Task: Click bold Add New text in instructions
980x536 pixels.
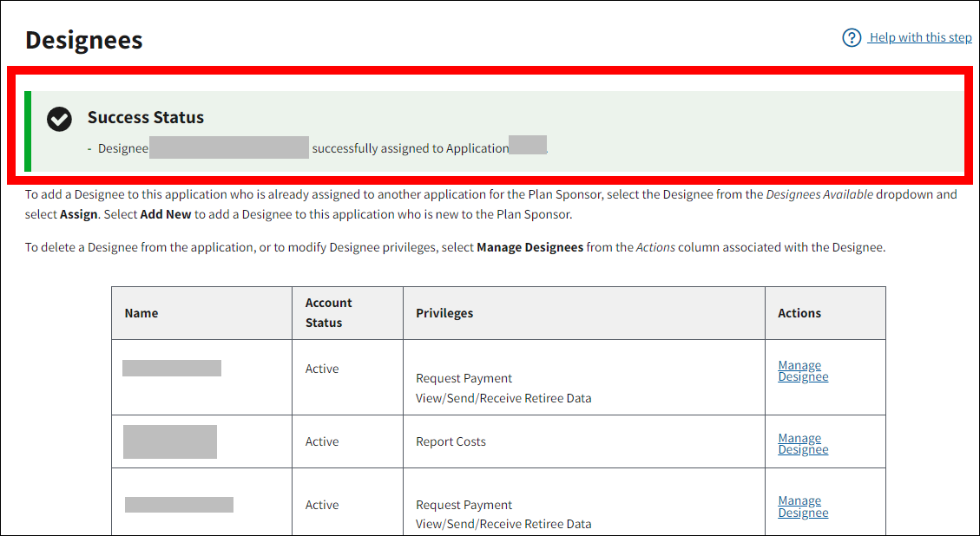Action: [x=166, y=214]
